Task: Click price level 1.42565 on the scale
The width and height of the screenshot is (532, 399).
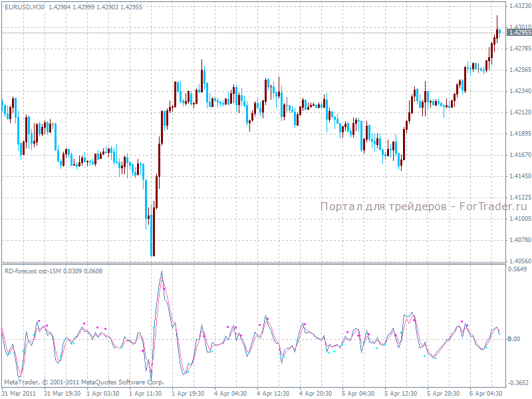Action: [520, 70]
